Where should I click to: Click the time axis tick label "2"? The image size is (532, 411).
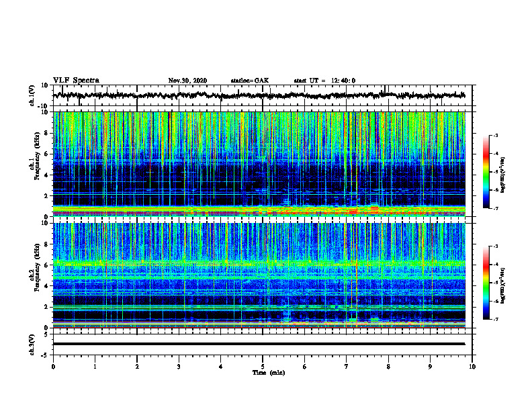coord(137,367)
